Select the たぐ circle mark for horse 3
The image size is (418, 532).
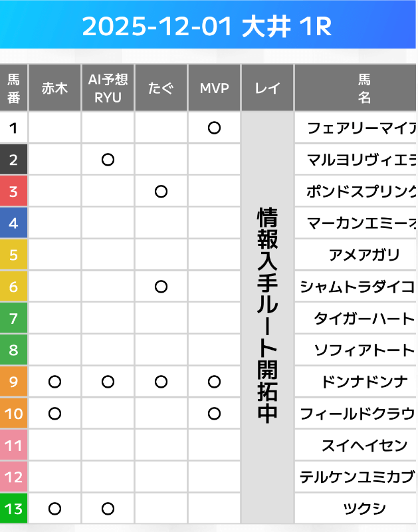coord(161,192)
